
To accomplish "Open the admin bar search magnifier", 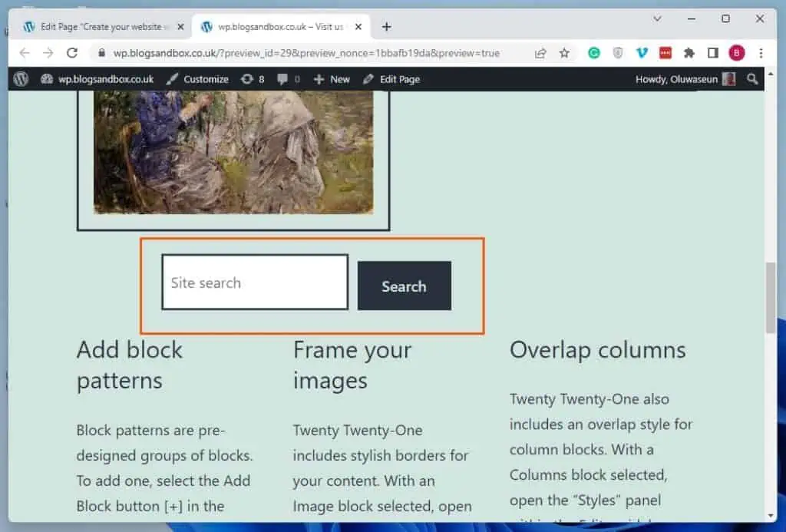I will (752, 79).
